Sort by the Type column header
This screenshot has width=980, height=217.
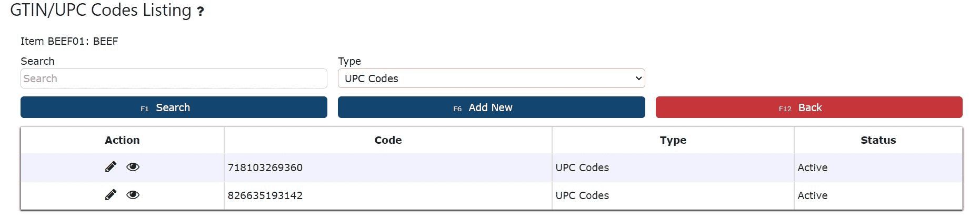pyautogui.click(x=673, y=140)
